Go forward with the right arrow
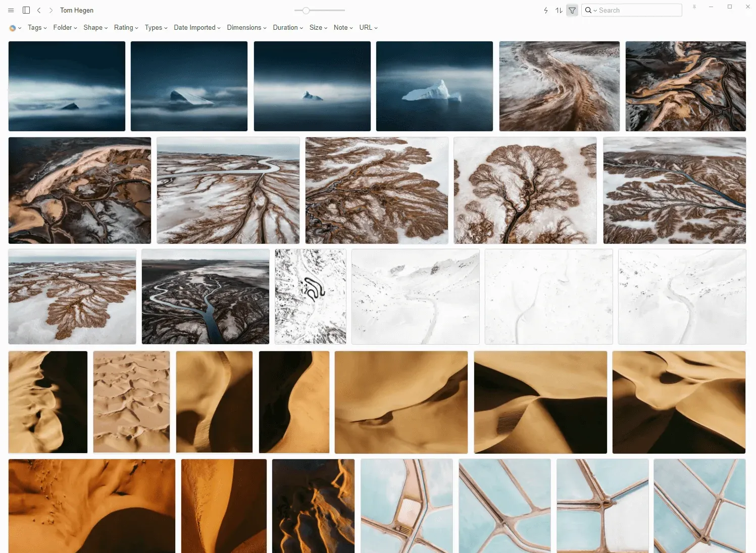The height and width of the screenshot is (553, 756). point(51,10)
